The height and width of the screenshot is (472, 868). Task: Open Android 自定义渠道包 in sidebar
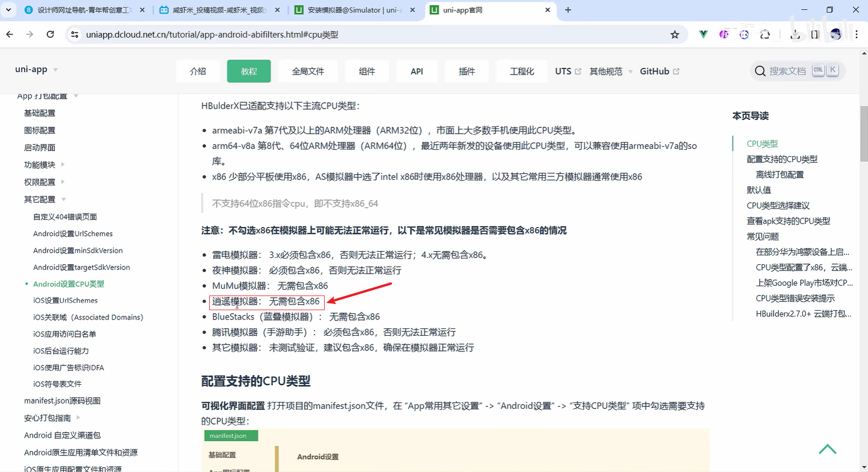[62, 435]
